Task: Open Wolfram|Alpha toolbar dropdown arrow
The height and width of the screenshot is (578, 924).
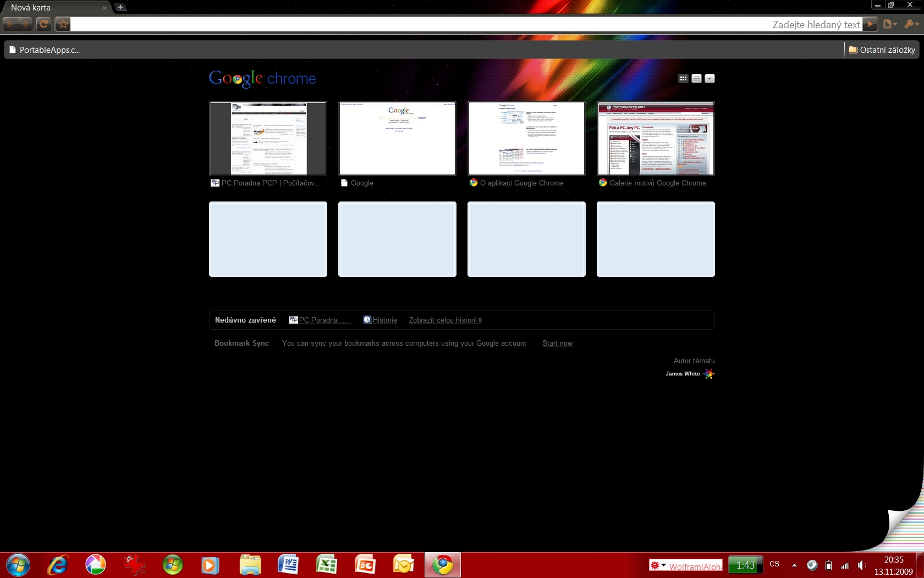Action: 664,565
